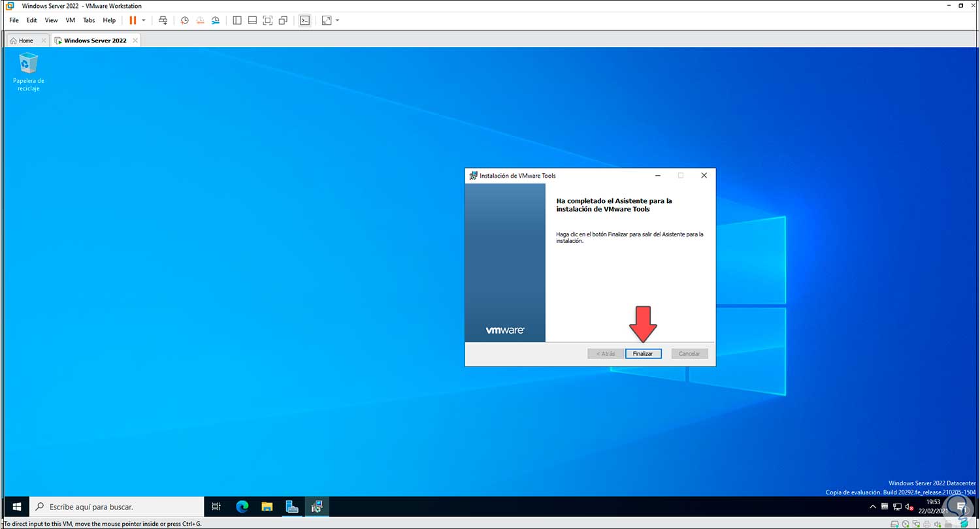The width and height of the screenshot is (980, 529).
Task: Launch Microsoft Edge from the taskbar
Action: [242, 506]
